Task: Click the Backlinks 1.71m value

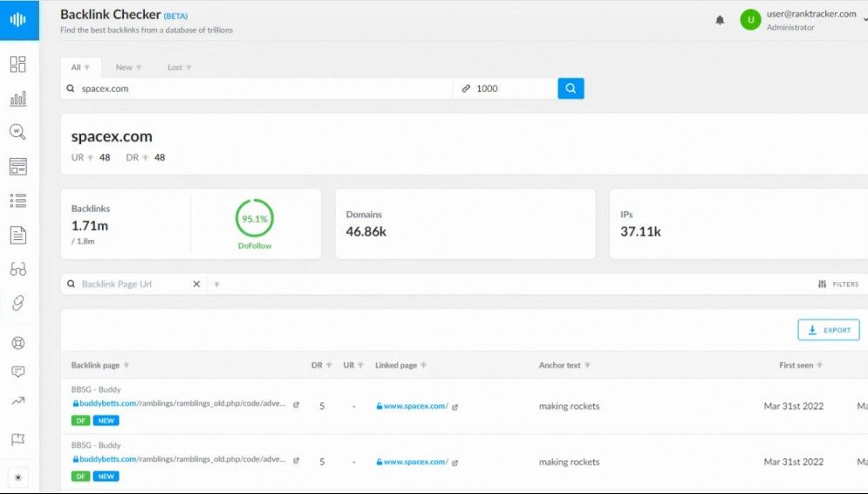Action: (x=90, y=226)
